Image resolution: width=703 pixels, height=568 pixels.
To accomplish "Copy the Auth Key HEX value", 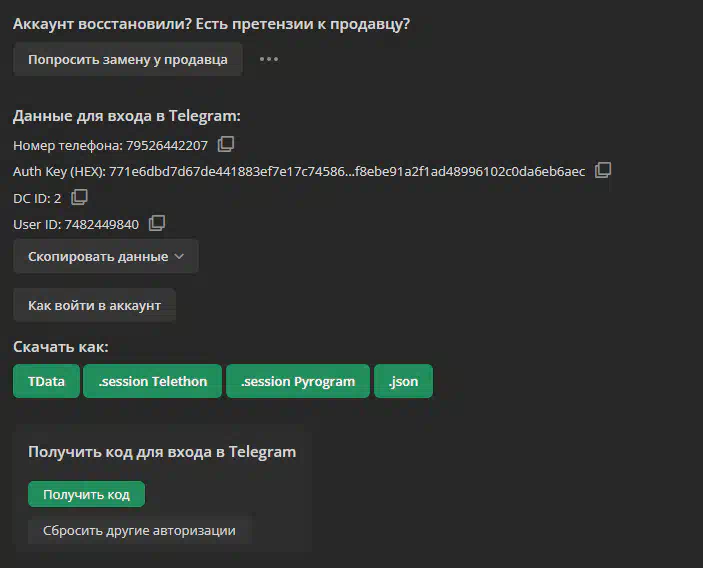I will click(x=603, y=170).
